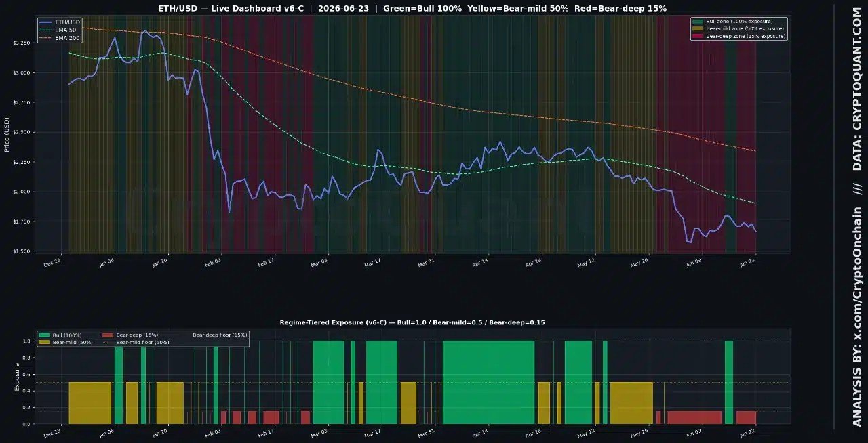This screenshot has width=868, height=443.
Task: Click May 26 date label under price chart
Action: [x=639, y=261]
